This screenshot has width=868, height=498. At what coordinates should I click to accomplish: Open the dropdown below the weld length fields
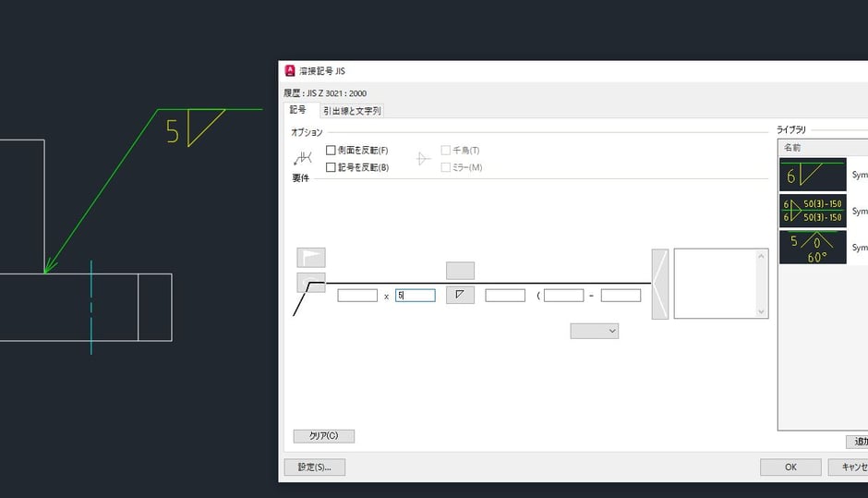(x=595, y=332)
